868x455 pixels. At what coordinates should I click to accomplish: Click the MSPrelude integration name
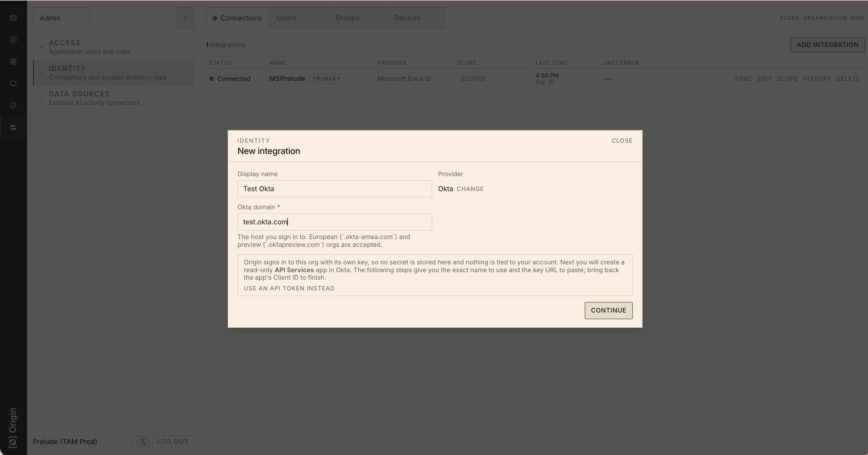click(287, 78)
